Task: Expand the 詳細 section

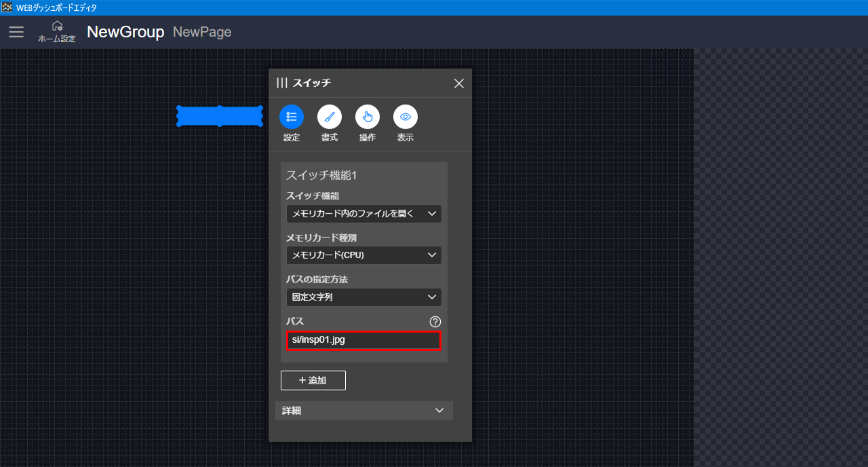Action: tap(364, 411)
